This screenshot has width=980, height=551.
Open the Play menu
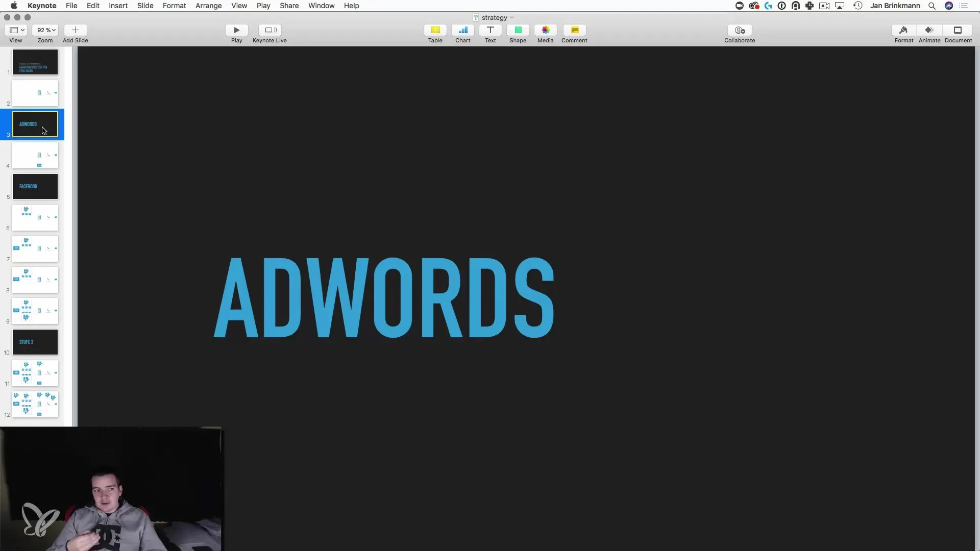263,6
